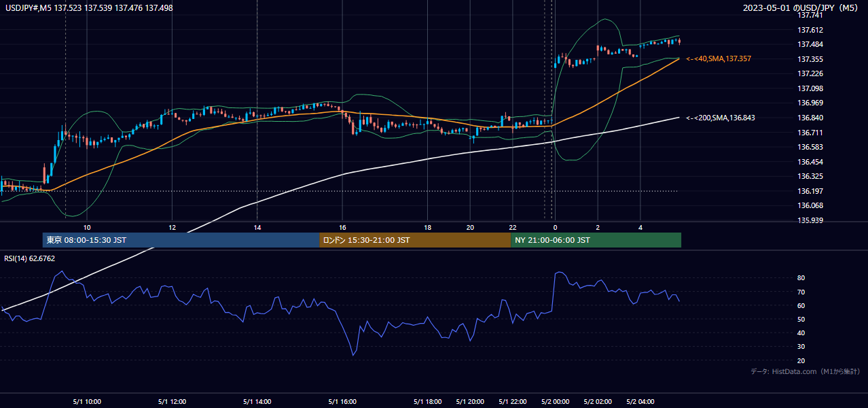Click price axis value 137.741

pos(810,15)
